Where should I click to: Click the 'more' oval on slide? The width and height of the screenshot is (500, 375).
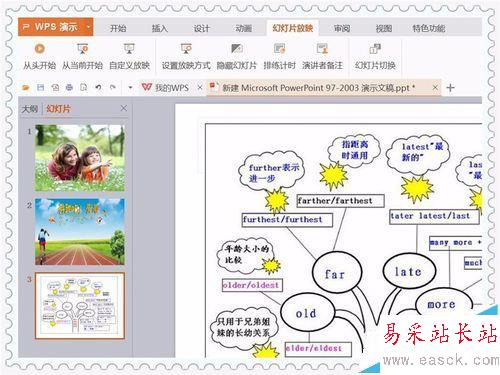pos(443,303)
